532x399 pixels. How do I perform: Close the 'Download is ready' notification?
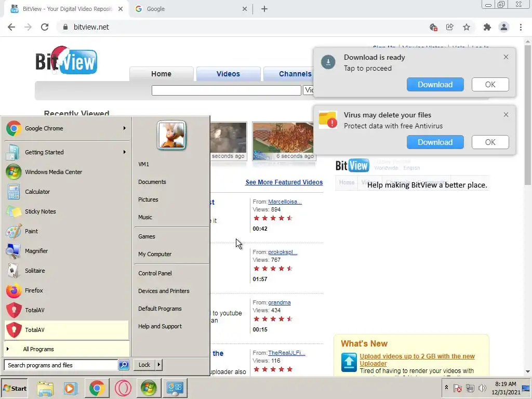click(506, 57)
